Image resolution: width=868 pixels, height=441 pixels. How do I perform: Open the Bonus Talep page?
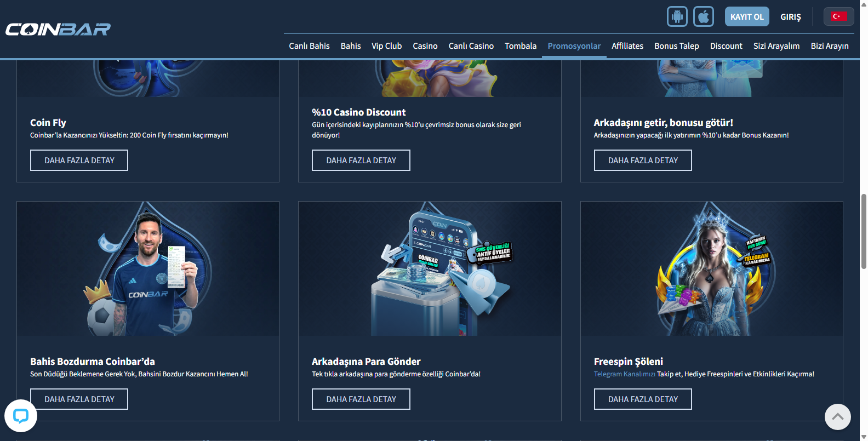(677, 46)
